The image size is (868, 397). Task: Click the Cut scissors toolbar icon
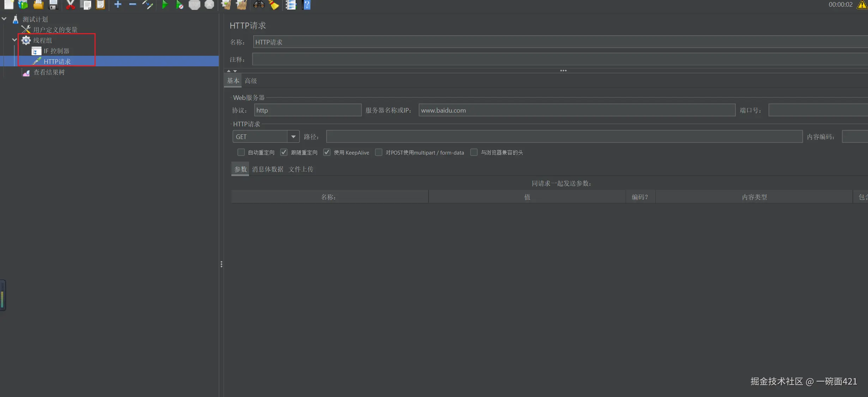(x=71, y=5)
